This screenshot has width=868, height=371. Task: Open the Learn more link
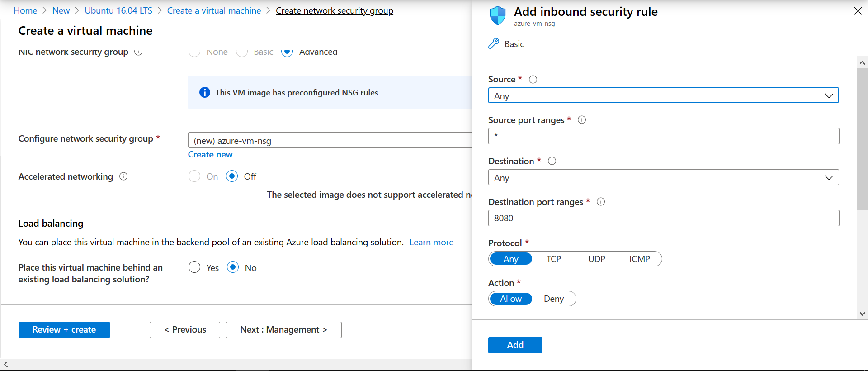click(431, 243)
